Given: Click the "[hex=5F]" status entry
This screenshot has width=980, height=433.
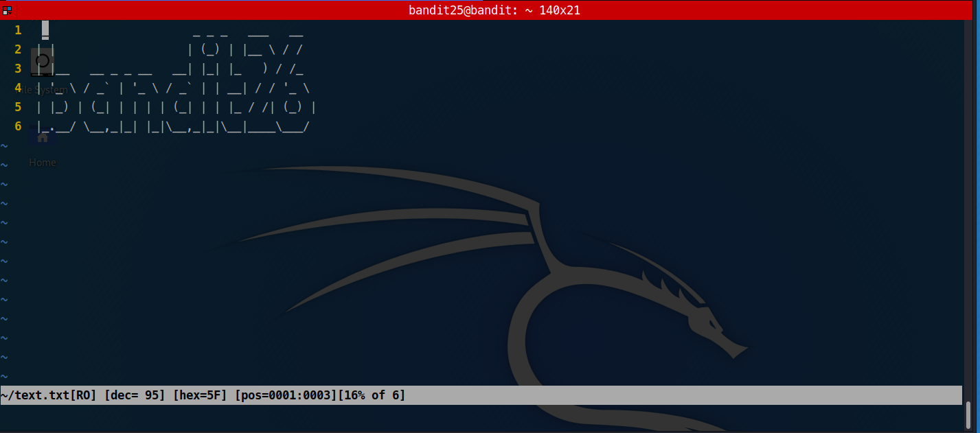Looking at the screenshot, I should (x=200, y=395).
